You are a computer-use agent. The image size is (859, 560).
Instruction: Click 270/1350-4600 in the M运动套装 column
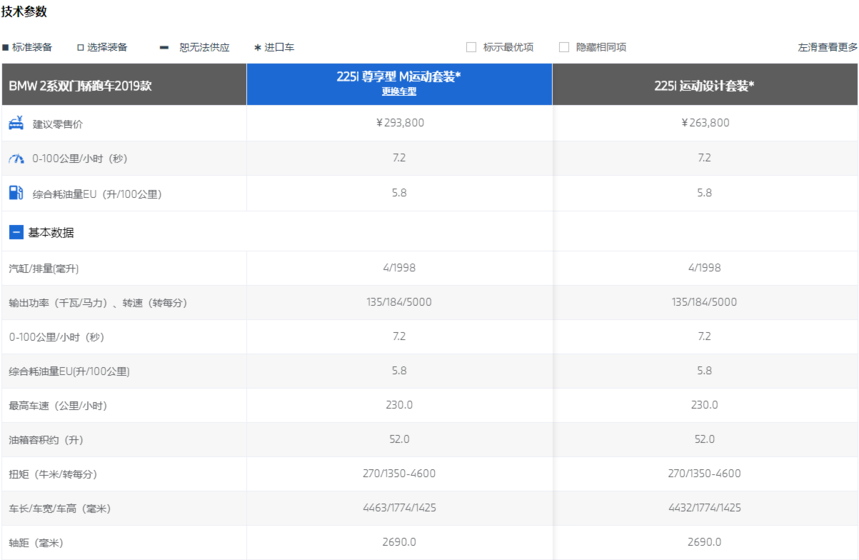pos(399,473)
